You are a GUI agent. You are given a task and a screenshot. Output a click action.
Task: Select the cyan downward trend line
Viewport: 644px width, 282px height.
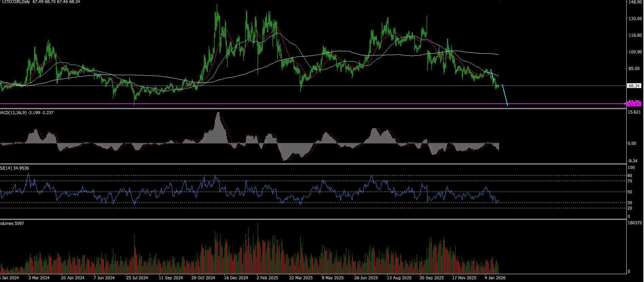tap(504, 95)
